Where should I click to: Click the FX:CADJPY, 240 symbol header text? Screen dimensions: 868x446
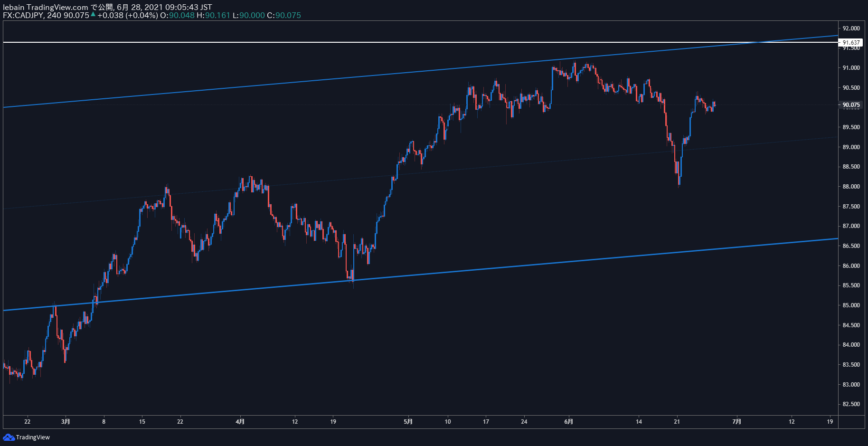click(32, 15)
